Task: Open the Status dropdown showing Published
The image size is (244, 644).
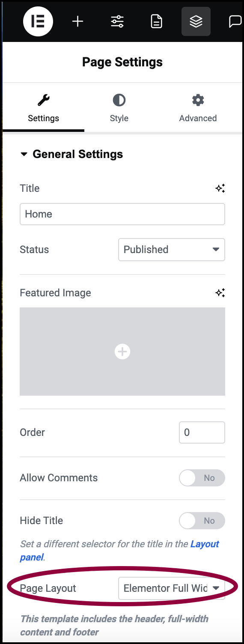Action: (172, 250)
